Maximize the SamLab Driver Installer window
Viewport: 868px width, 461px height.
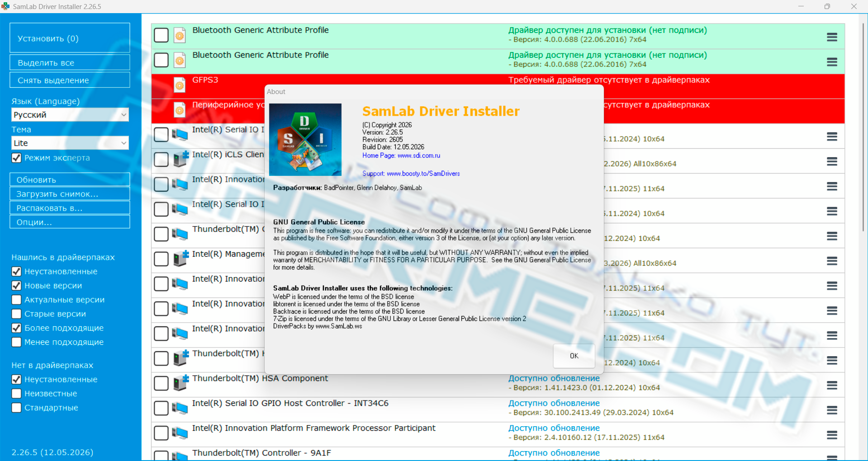(827, 6)
